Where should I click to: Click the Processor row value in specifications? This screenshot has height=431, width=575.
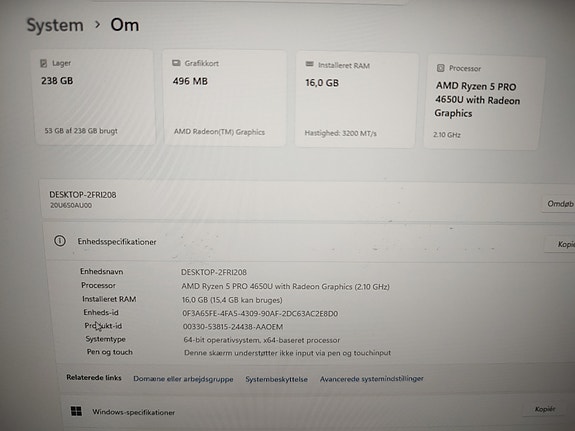click(x=285, y=286)
